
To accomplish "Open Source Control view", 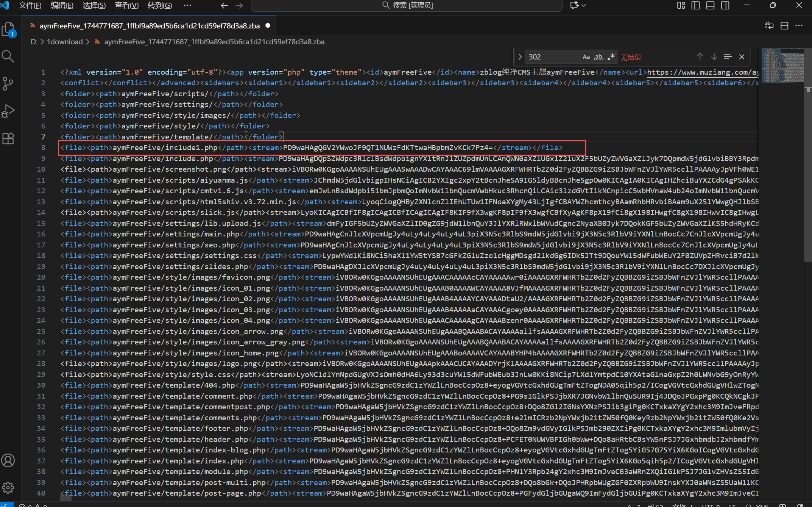I will [x=8, y=84].
